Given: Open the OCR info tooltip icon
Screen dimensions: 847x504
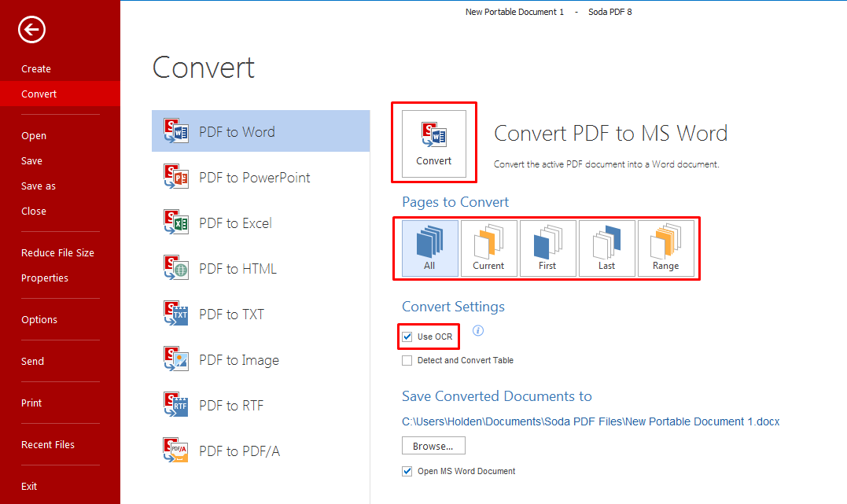Looking at the screenshot, I should [477, 331].
